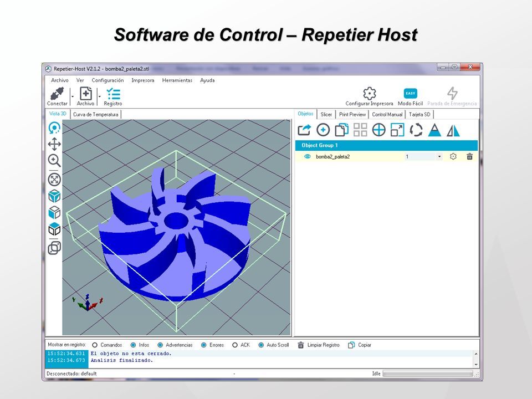Screen dimensions: 532x399
Task: Click the status bar progress bar
Action: pos(428,374)
